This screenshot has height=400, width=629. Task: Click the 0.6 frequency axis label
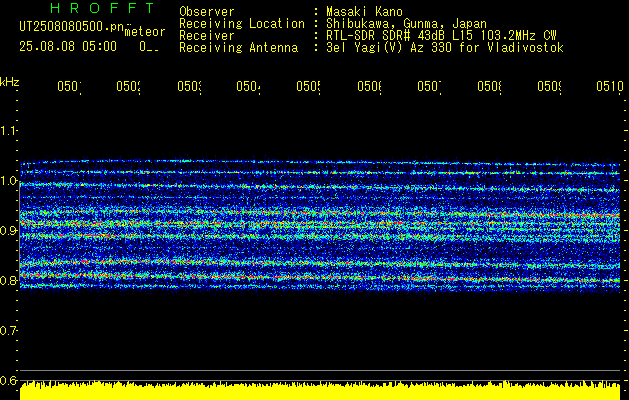[x=8, y=380]
